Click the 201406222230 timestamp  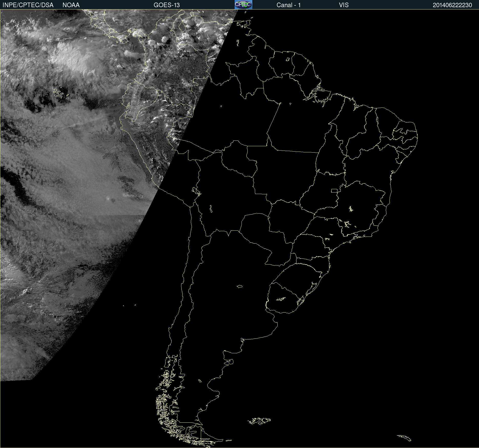click(452, 5)
